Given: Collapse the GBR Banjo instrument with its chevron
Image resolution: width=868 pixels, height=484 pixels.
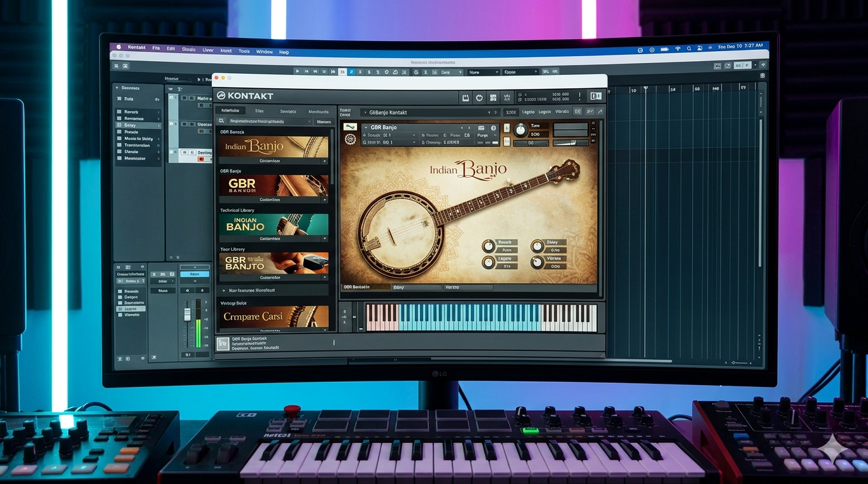Looking at the screenshot, I should tap(367, 127).
